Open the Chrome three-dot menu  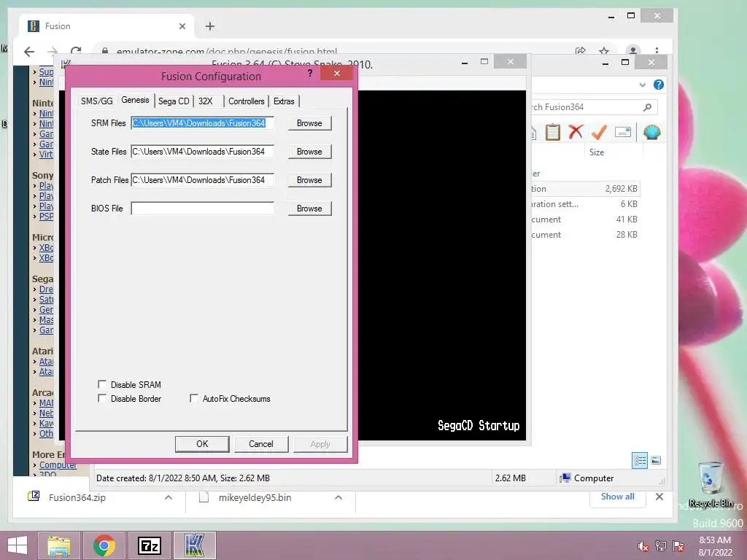[x=657, y=50]
